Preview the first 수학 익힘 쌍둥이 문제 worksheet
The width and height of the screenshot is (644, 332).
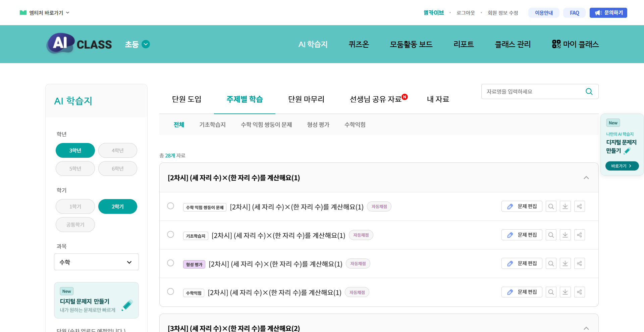551,206
